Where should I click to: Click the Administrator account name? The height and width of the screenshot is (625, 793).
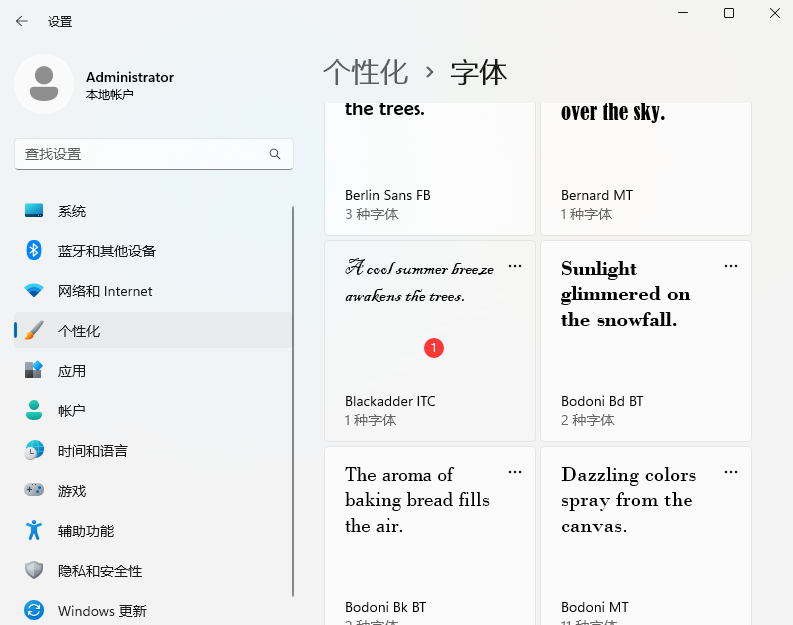coord(130,77)
